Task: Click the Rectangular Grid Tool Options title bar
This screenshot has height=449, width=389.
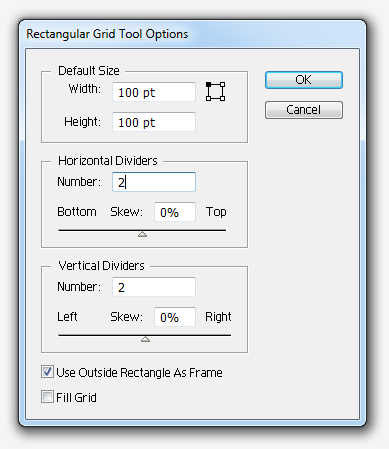Action: click(x=192, y=34)
